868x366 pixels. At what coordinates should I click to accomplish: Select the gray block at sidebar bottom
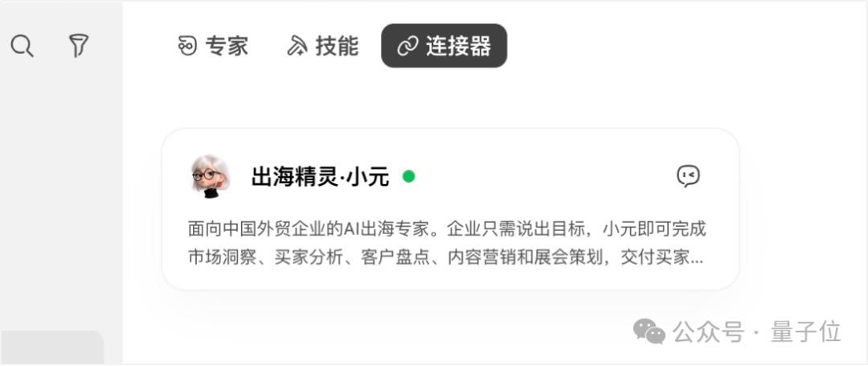click(x=52, y=347)
